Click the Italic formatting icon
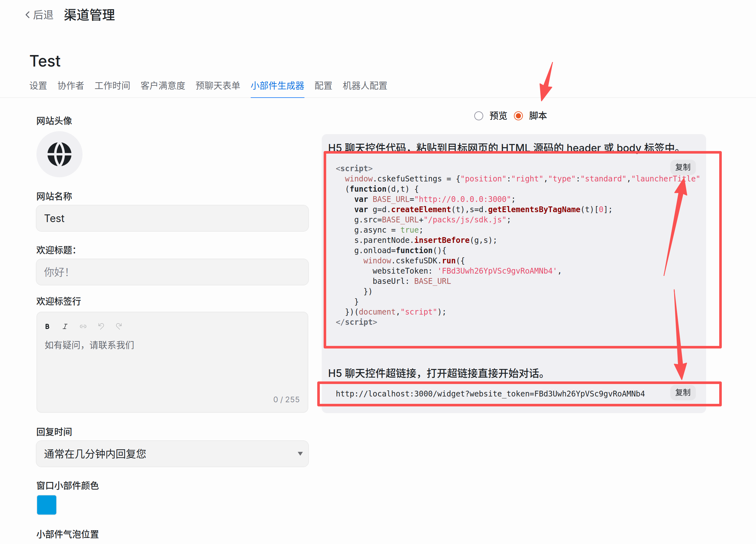Viewport: 756px width, 544px height. [x=65, y=326]
